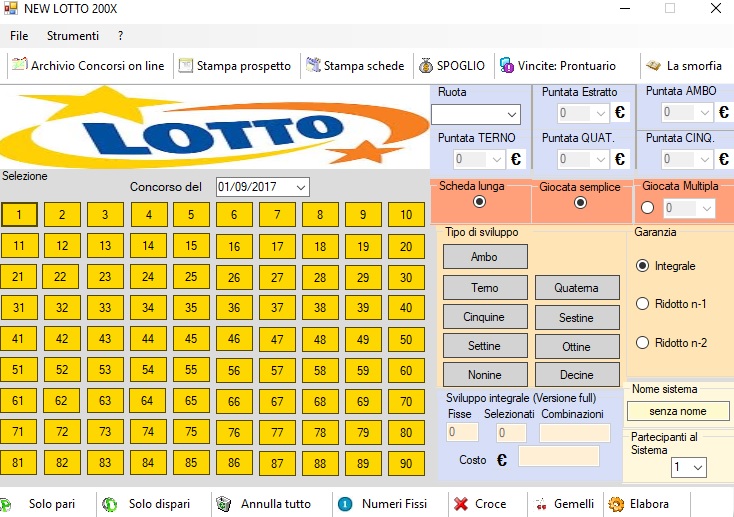This screenshot has width=734, height=517.
Task: Click the NEW LOTTO 200X title bar app icon
Action: pyautogui.click(x=11, y=8)
